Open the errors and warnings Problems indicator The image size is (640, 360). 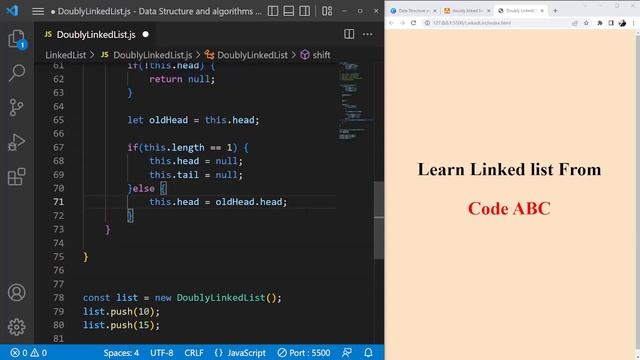tap(28, 353)
